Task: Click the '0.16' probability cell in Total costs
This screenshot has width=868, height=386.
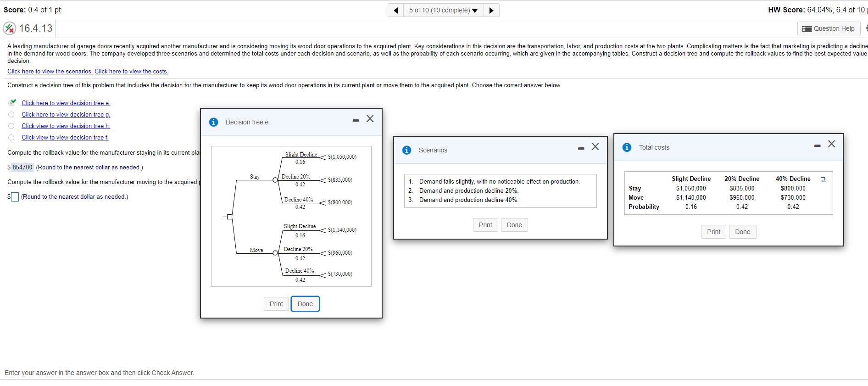Action: click(x=691, y=207)
